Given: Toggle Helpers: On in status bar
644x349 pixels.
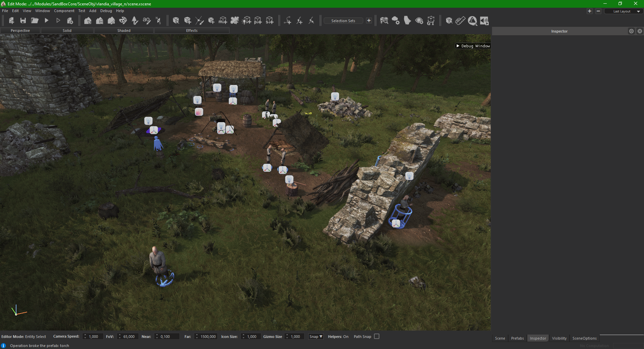Looking at the screenshot, I should (x=338, y=337).
